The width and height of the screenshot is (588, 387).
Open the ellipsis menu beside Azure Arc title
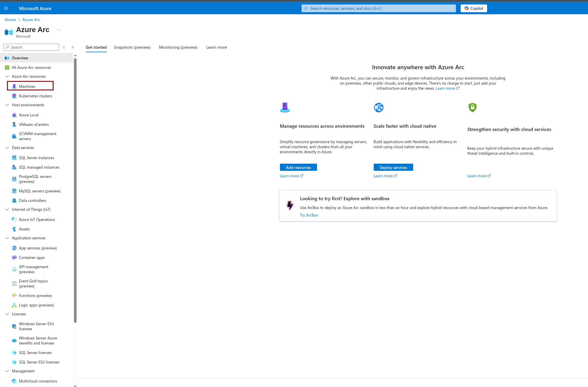(59, 30)
